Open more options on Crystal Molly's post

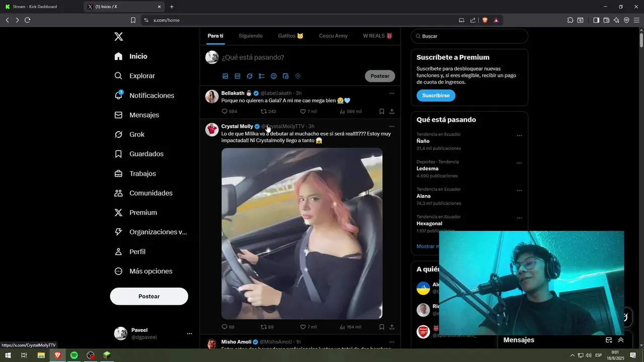click(x=392, y=126)
